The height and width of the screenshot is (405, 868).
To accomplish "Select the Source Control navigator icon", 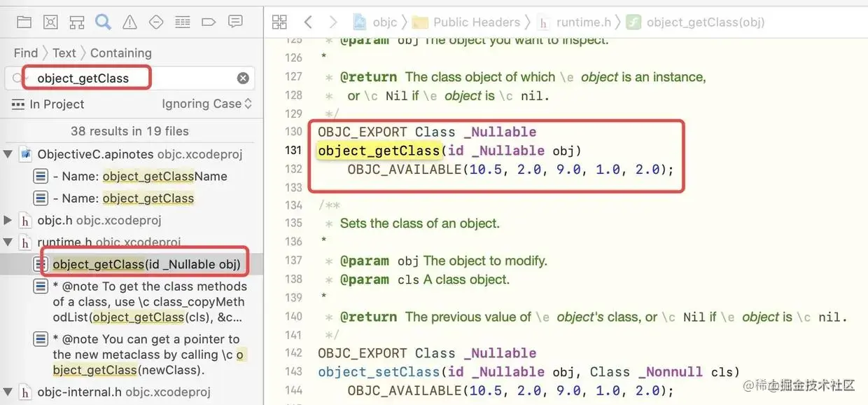I will tap(50, 22).
